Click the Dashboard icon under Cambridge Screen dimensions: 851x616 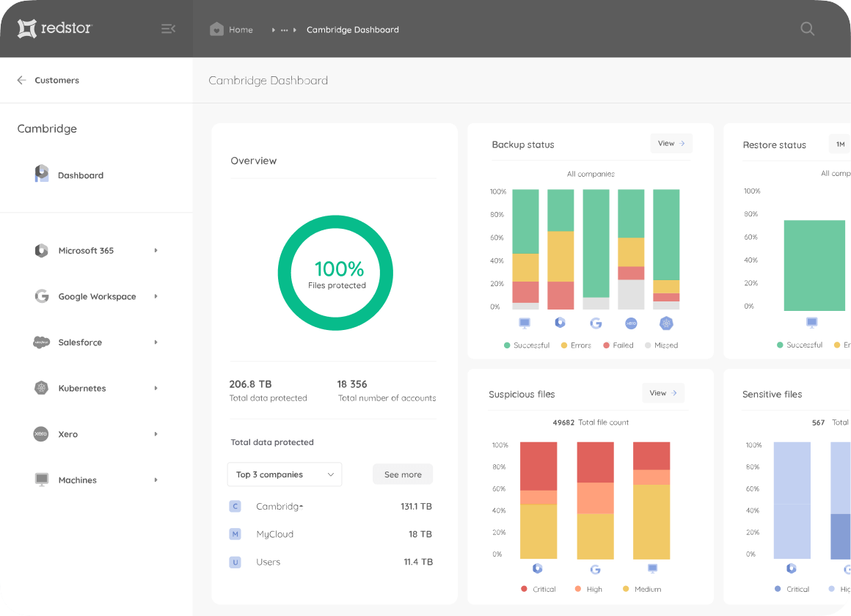pos(41,173)
